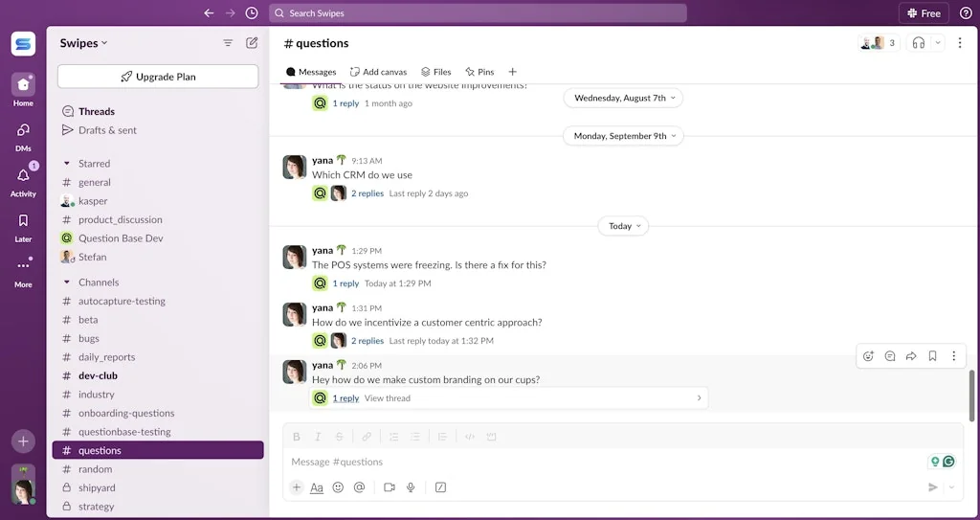The height and width of the screenshot is (520, 980).
Task: Open Later bookmarks in the left rail
Action: tap(23, 227)
